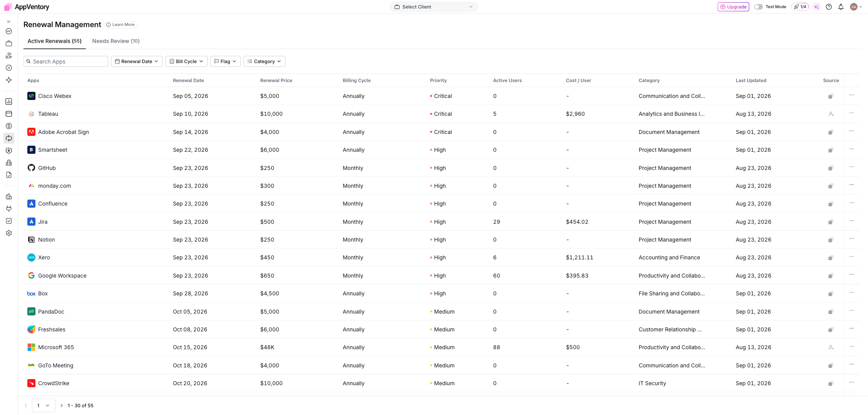Open the more options menu for Cisco Webex
The image size is (868, 415).
tap(851, 95)
